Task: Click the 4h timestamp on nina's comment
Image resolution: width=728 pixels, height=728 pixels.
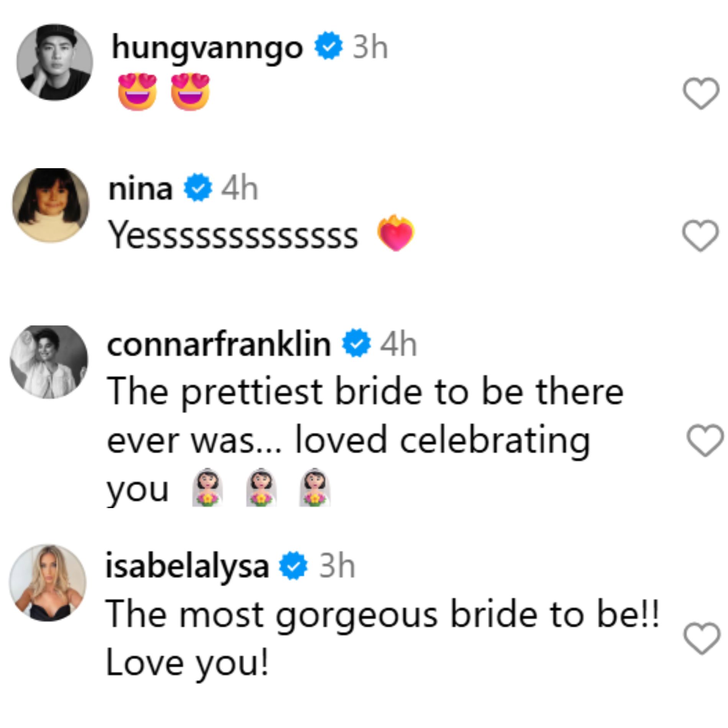Action: (x=239, y=189)
